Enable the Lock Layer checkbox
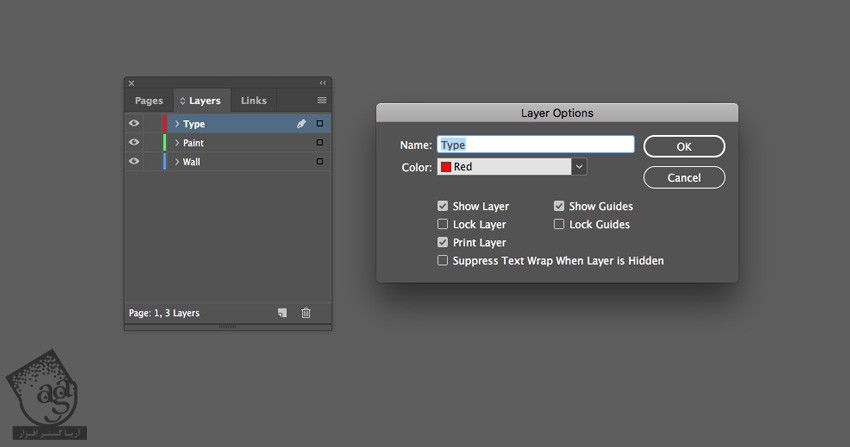The image size is (850, 447). pyautogui.click(x=443, y=225)
